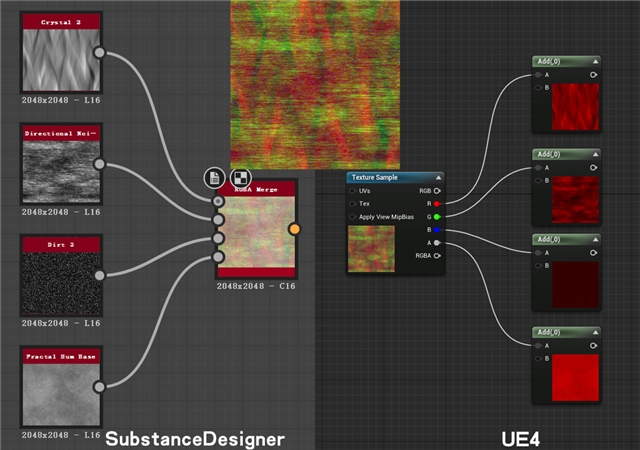Click the RGBA output pin on Texture Sample
Screen dimensions: 640x450
point(437,255)
